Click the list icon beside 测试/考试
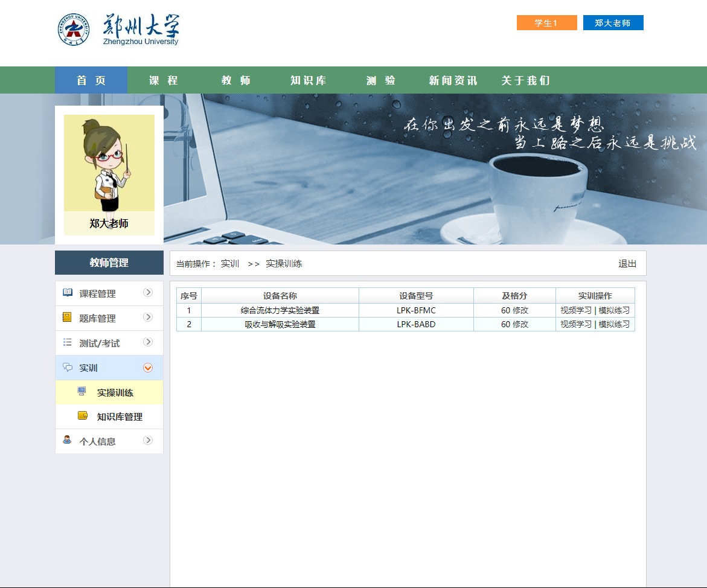The width and height of the screenshot is (707, 588). [x=68, y=342]
